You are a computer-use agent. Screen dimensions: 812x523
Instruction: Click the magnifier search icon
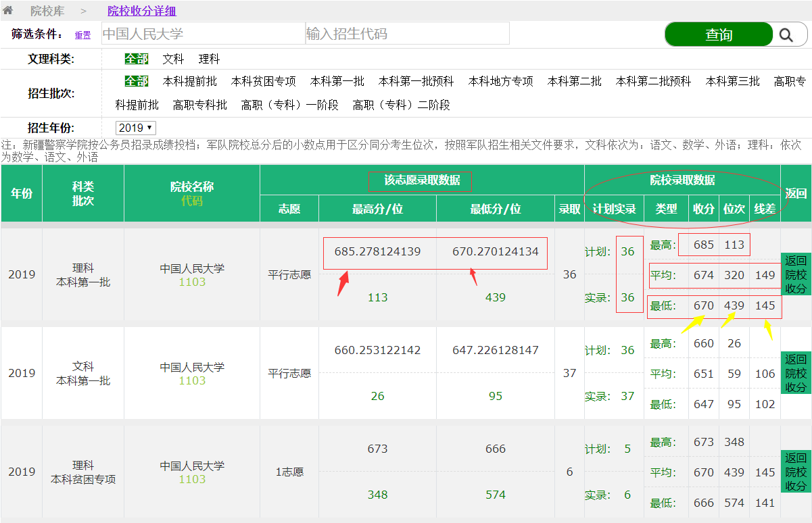[786, 35]
